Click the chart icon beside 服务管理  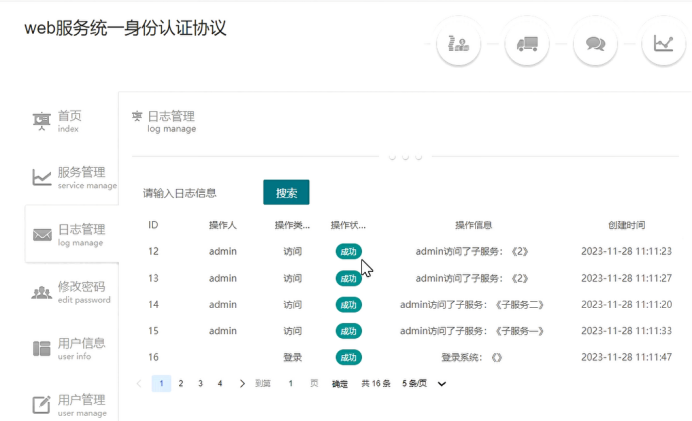(x=41, y=177)
